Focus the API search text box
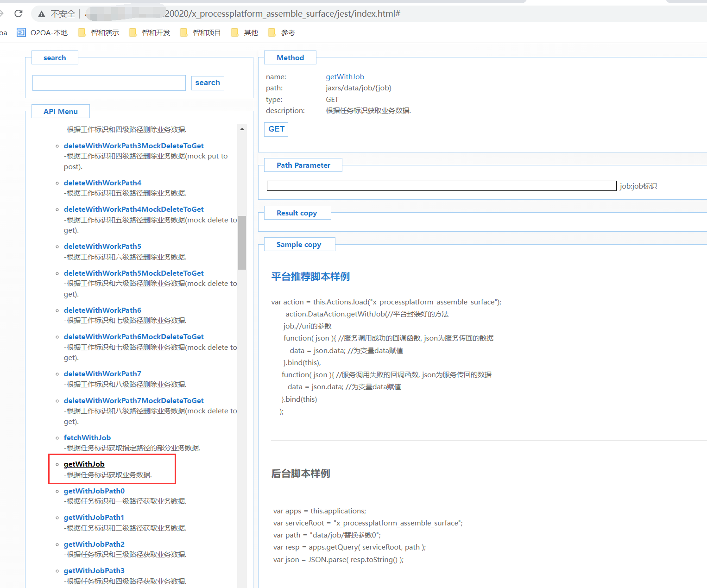 109,83
